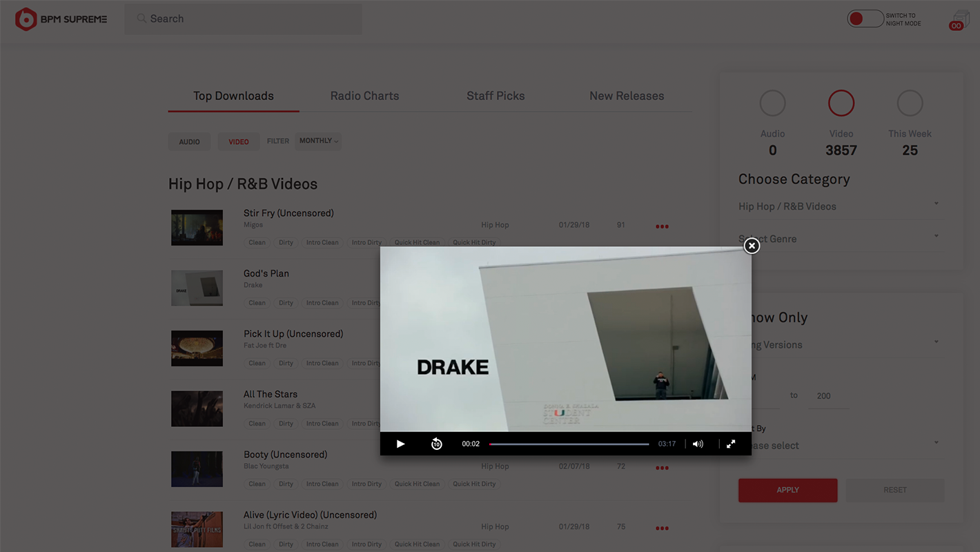The width and height of the screenshot is (980, 552).
Task: Expand the Select Genre dropdown
Action: pyautogui.click(x=840, y=239)
